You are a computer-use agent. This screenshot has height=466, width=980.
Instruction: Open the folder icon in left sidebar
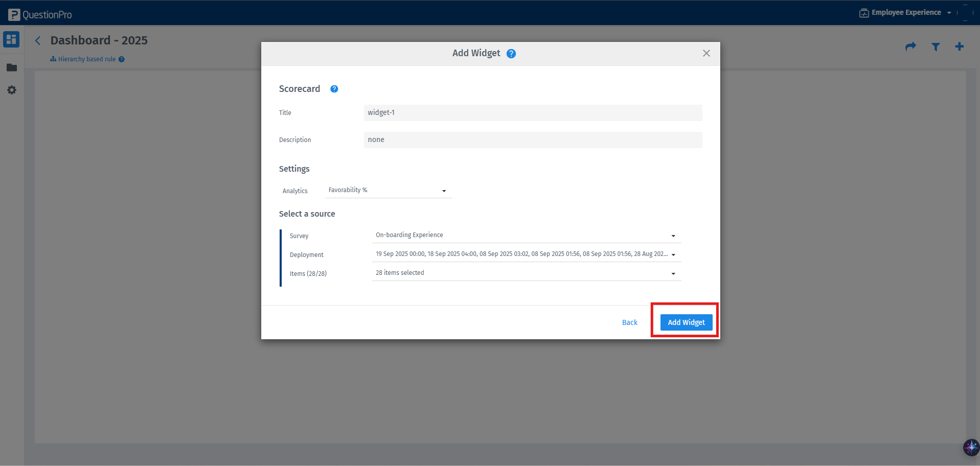tap(11, 67)
